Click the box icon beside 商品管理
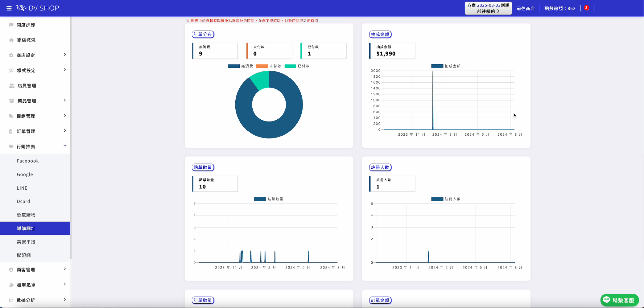Image resolution: width=644 pixels, height=308 pixels. tap(12, 101)
